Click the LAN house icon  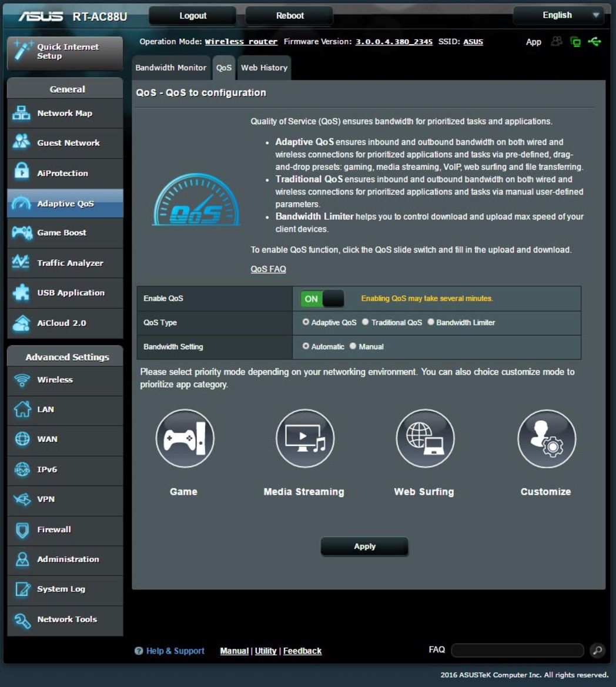[22, 409]
